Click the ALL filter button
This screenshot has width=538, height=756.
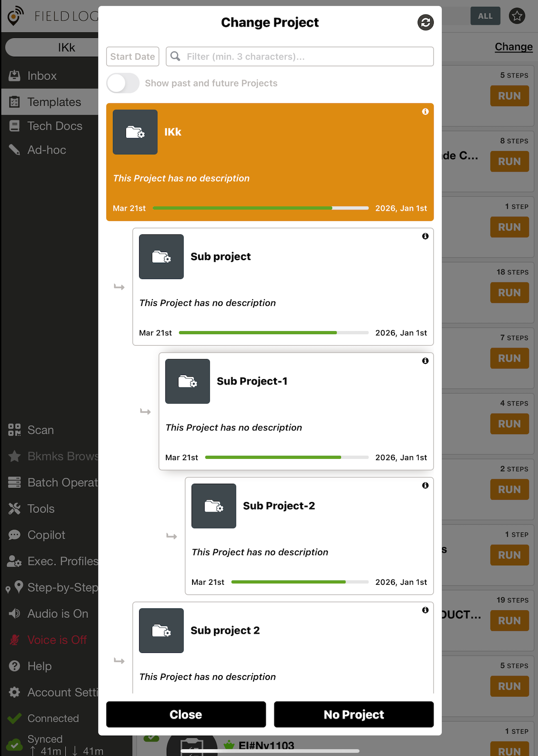point(485,16)
